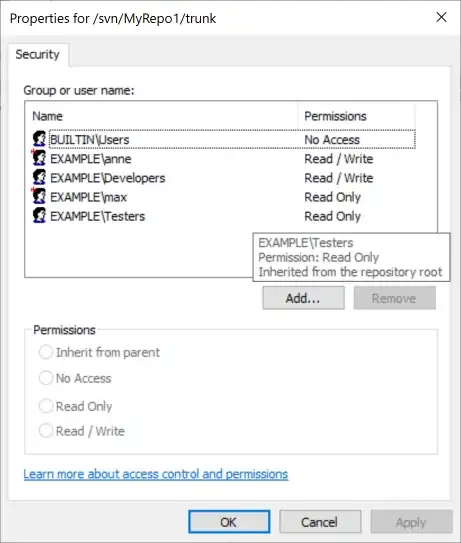Open the access control learn more link

[x=156, y=474]
